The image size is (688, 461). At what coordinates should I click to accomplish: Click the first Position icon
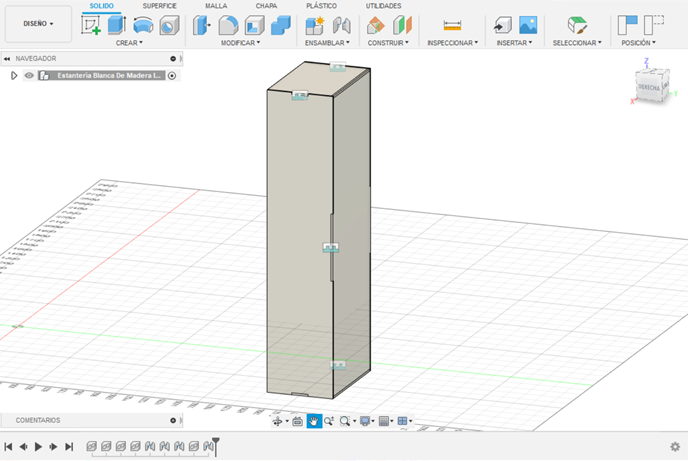pyautogui.click(x=627, y=25)
